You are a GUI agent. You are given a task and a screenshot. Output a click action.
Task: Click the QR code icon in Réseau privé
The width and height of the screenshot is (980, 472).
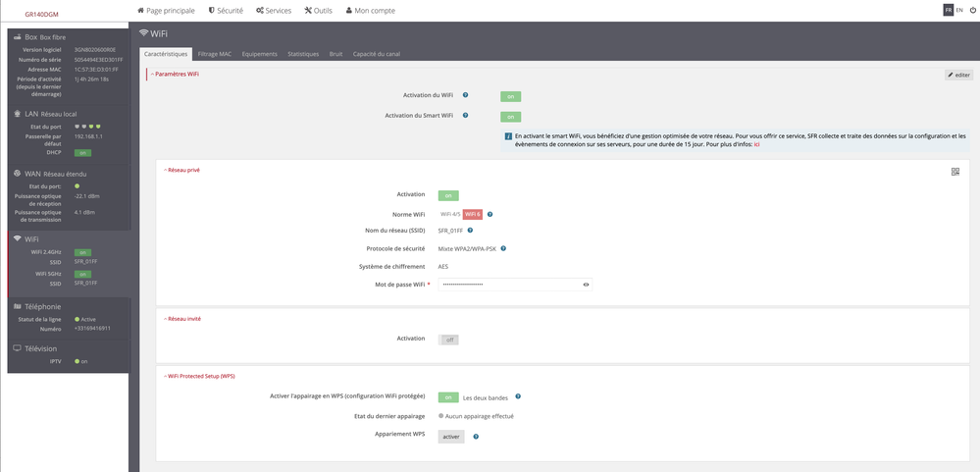[x=954, y=172]
